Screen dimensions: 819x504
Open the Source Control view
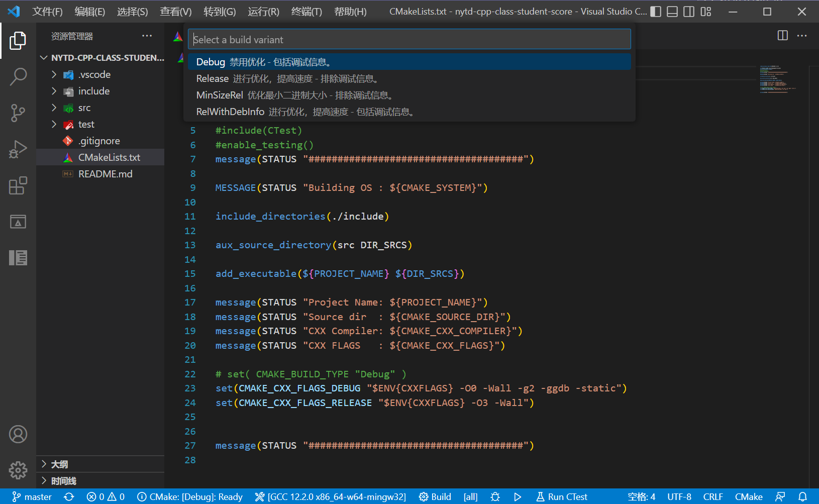pyautogui.click(x=18, y=113)
